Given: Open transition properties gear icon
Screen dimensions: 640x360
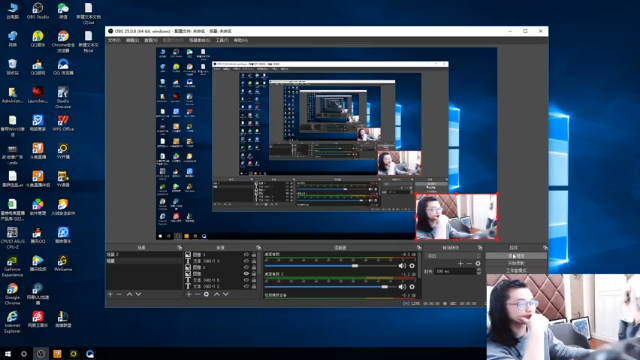Looking at the screenshot, I should click(x=478, y=264).
